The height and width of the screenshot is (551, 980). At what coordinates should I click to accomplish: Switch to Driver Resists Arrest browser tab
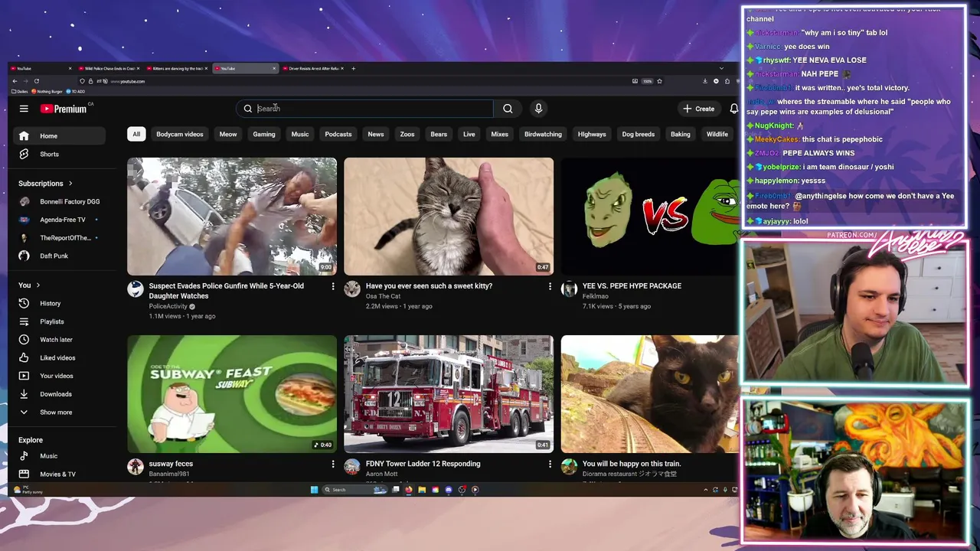click(312, 68)
